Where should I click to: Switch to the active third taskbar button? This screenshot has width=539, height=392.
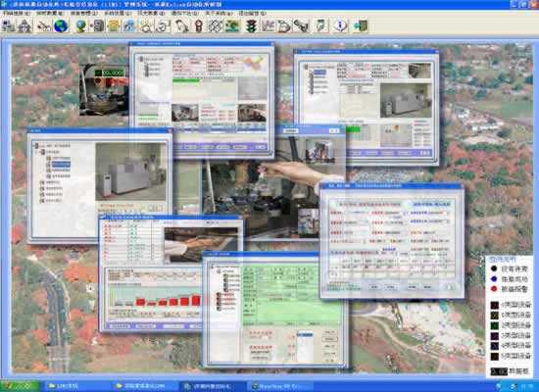[213, 386]
